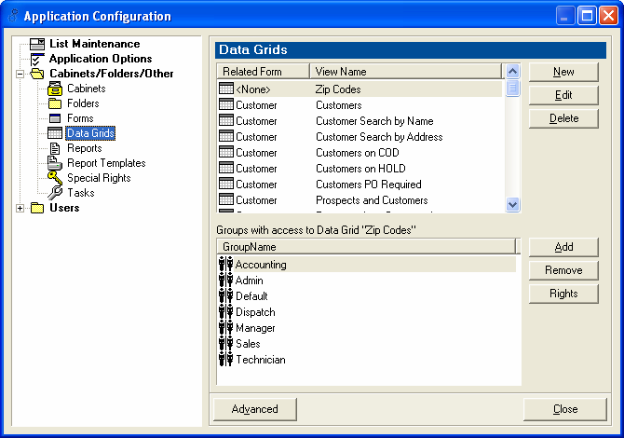Click grid icon of Customer Search by Address row
The height and width of the screenshot is (438, 624).
pyautogui.click(x=226, y=136)
